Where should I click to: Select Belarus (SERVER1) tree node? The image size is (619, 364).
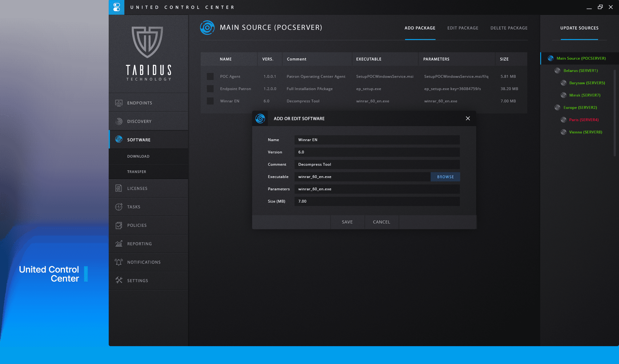pyautogui.click(x=580, y=71)
